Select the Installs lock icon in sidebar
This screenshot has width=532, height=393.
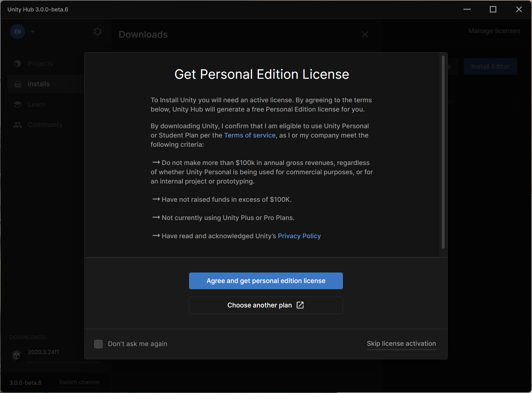18,84
